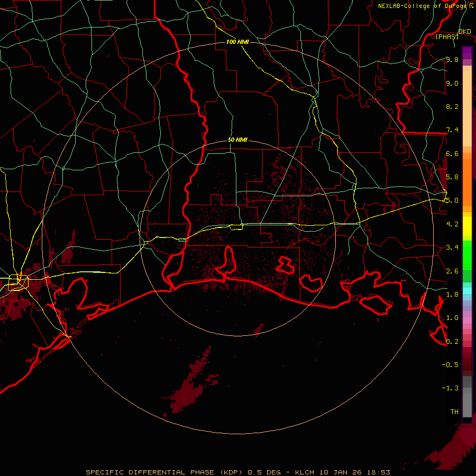Pick the yellow swatch on the color bar

point(467,226)
